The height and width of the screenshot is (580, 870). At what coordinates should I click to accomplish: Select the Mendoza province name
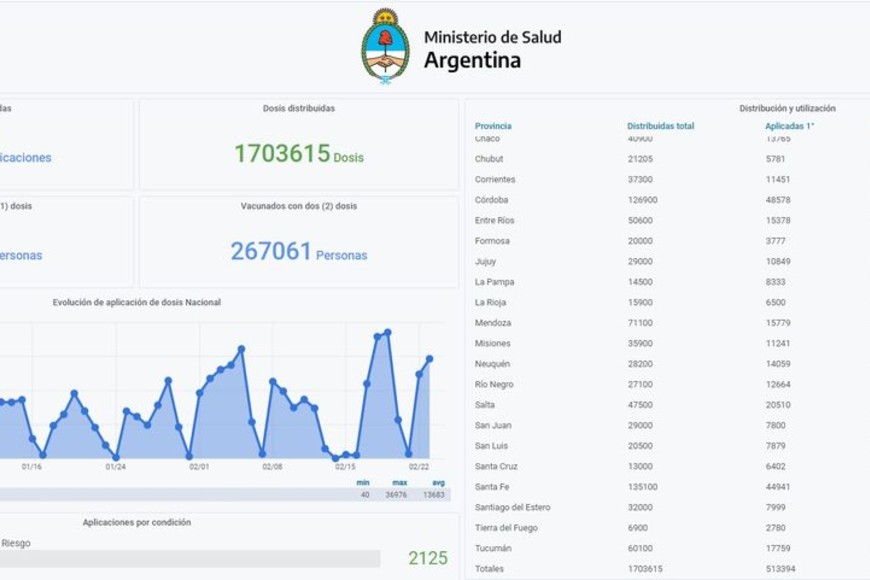coord(493,323)
